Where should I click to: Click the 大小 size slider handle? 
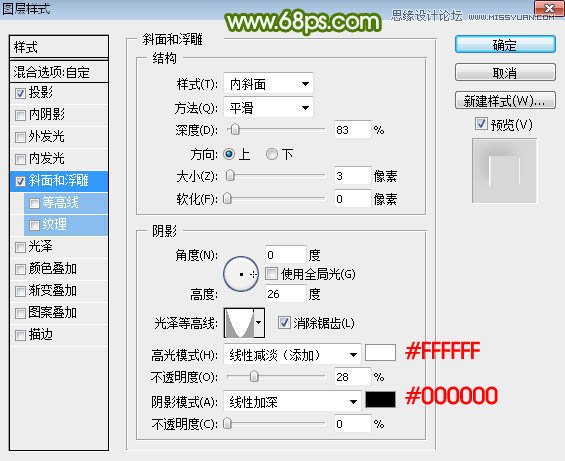tap(230, 176)
